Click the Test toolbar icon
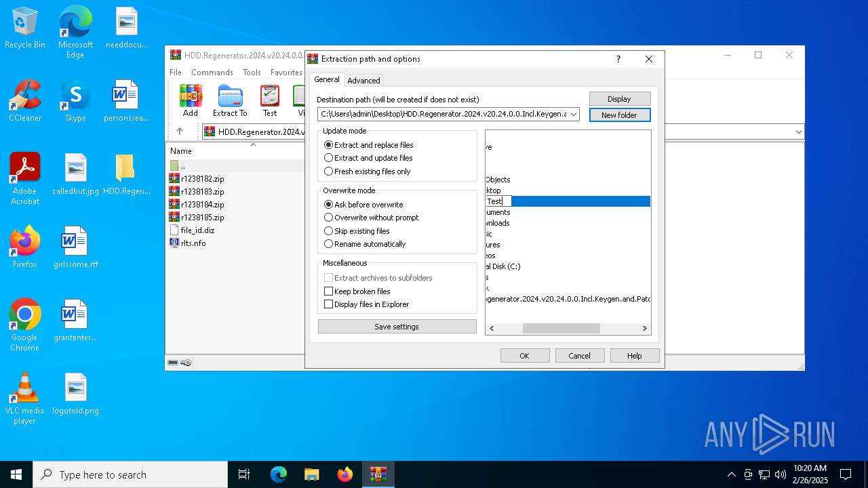Screen dimensions: 868x488 270,100
